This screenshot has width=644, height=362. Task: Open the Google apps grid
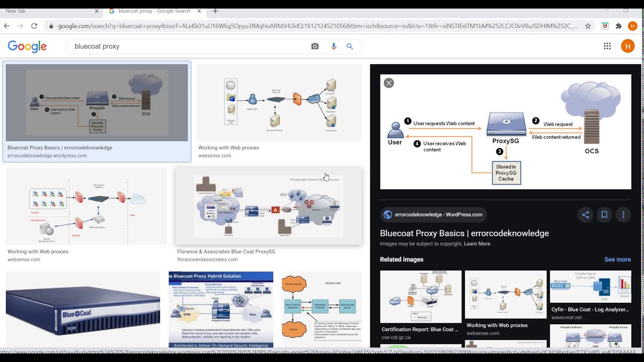pyautogui.click(x=607, y=46)
